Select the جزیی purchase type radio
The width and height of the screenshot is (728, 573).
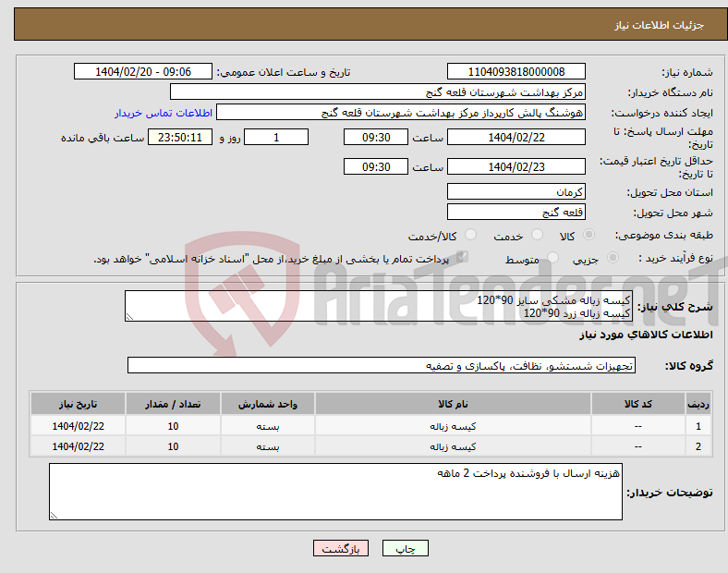613,257
